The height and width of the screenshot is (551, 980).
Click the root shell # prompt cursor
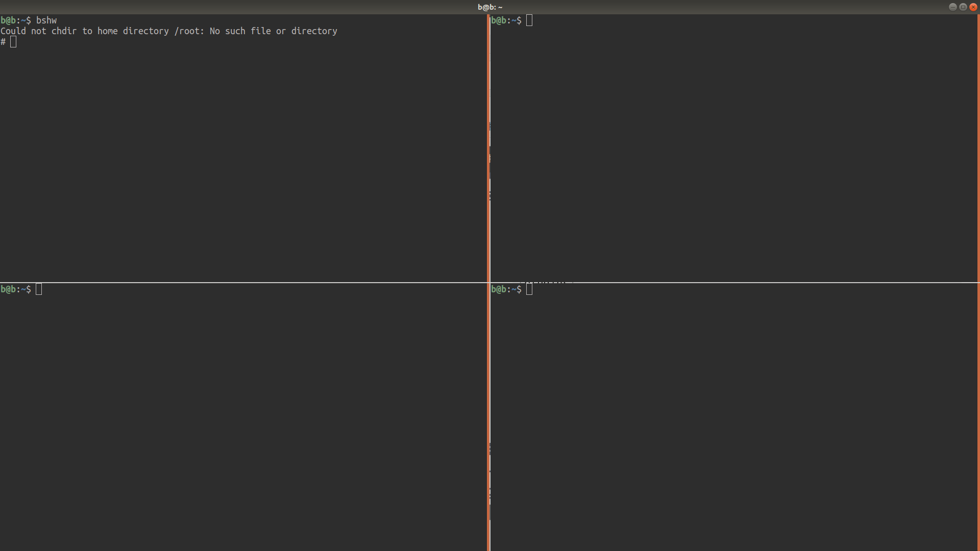tap(13, 42)
